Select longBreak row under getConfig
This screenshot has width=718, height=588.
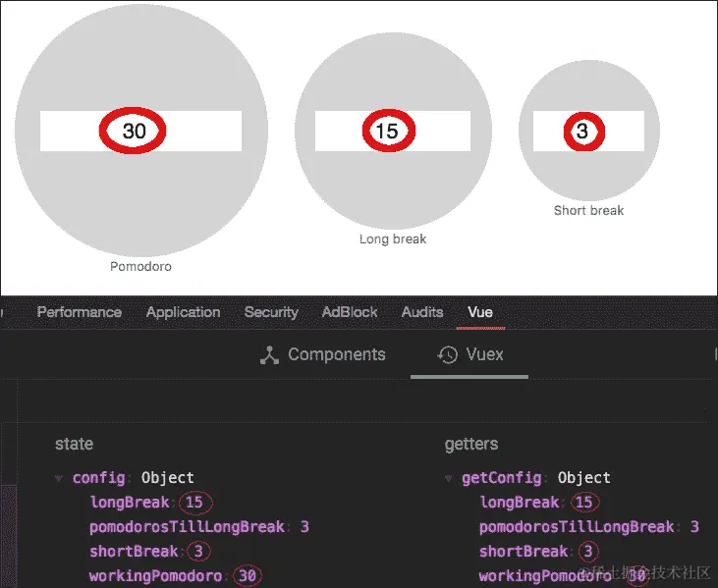[x=540, y=502]
